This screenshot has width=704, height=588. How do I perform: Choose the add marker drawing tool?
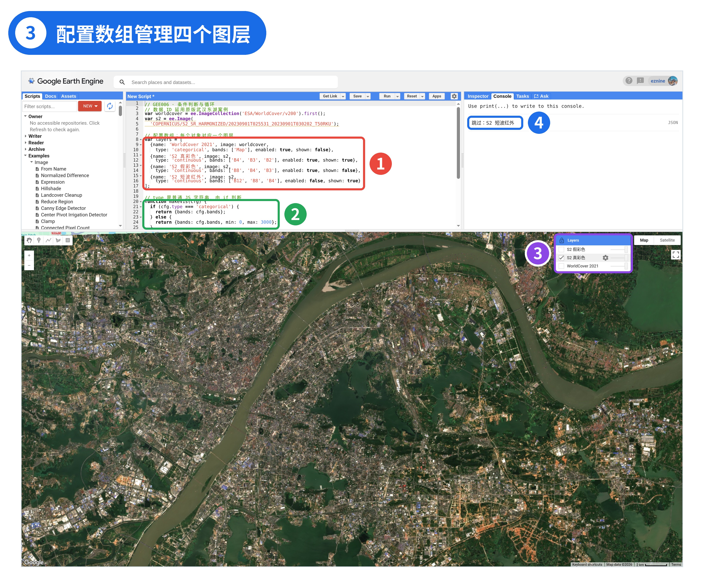click(39, 240)
